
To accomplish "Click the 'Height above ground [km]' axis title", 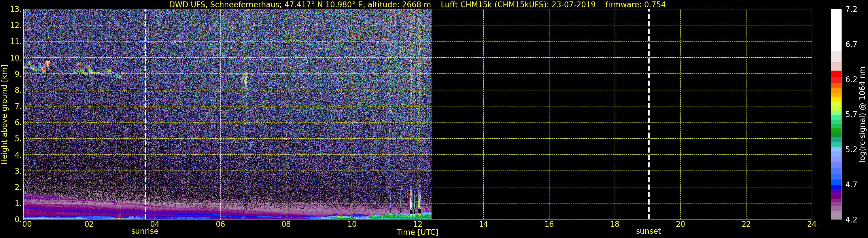I will [x=4, y=114].
